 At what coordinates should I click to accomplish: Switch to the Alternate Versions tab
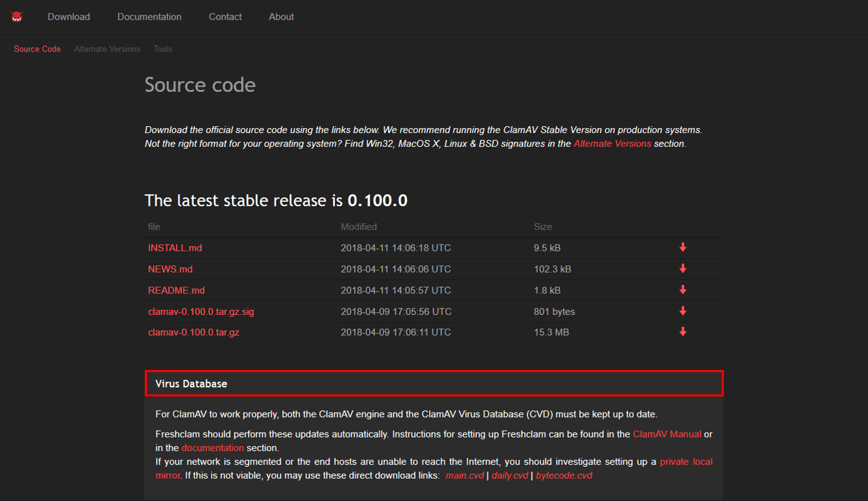pyautogui.click(x=107, y=49)
